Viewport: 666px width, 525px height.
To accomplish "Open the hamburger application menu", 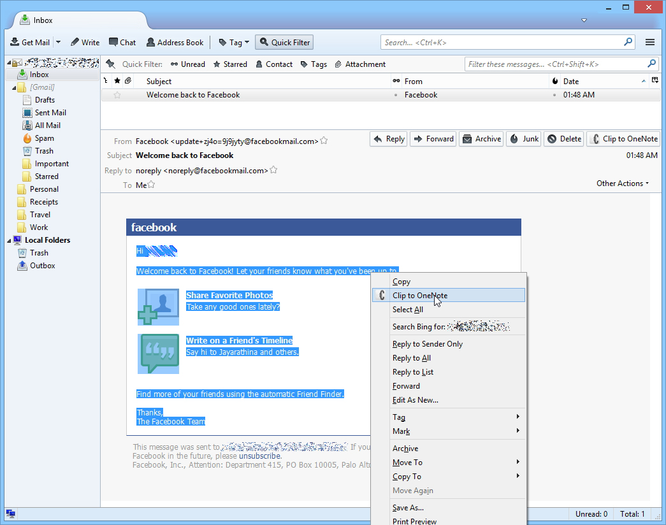I will [650, 42].
